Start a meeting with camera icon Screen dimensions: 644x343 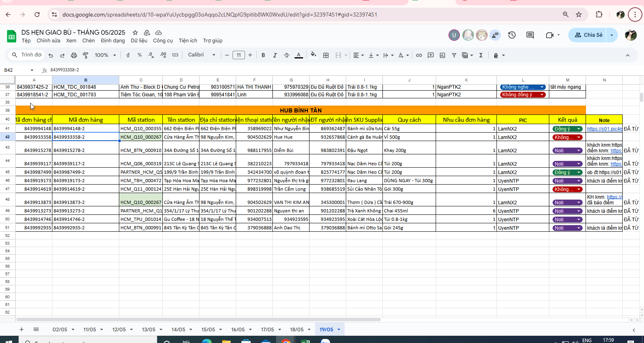[x=550, y=35]
